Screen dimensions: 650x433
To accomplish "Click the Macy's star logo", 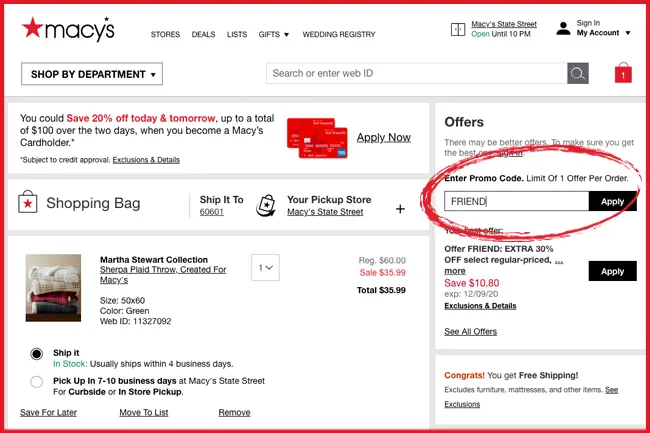I will click(35, 30).
